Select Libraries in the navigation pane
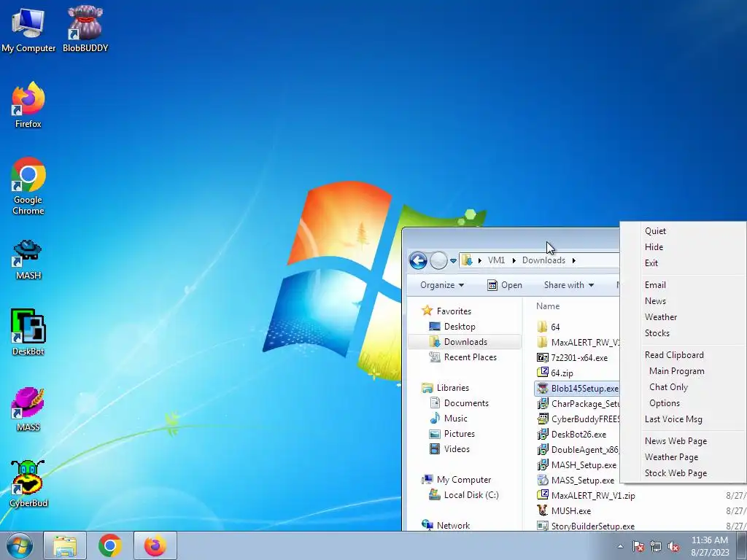 [x=452, y=388]
